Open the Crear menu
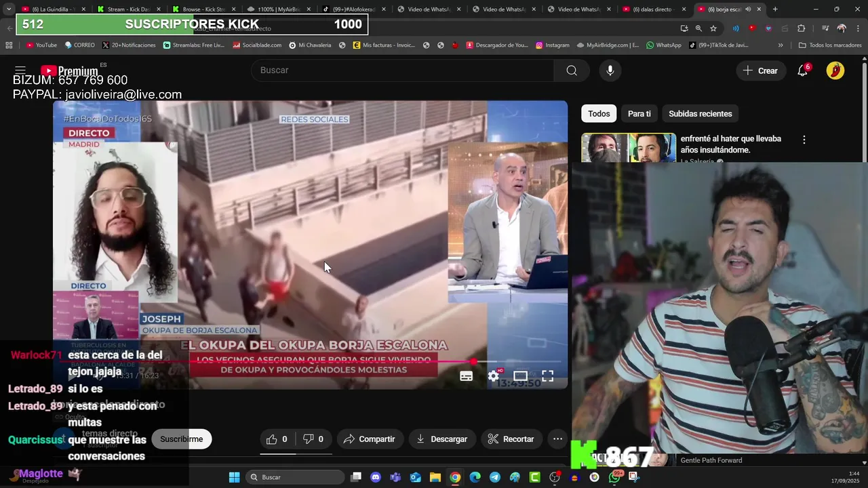Screen dimensions: 868x488 tap(760, 70)
